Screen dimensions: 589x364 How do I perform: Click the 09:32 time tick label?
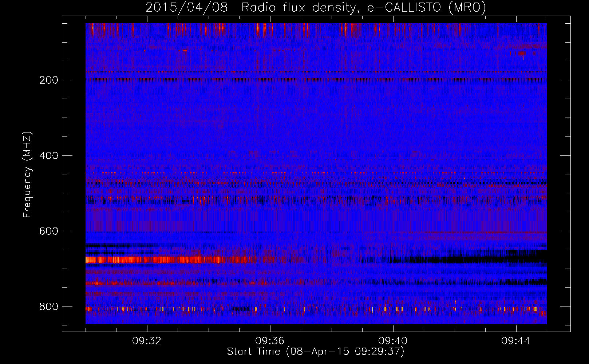pyautogui.click(x=147, y=341)
